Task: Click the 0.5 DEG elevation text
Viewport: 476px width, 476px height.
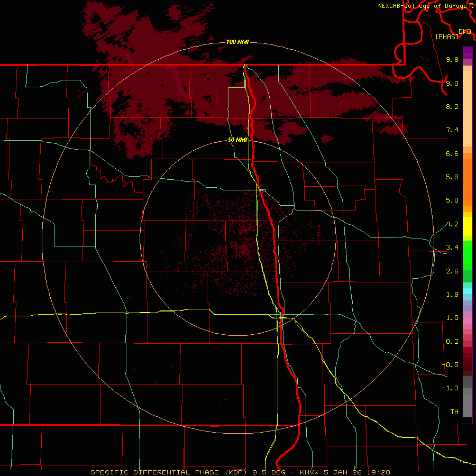Action: (269, 472)
